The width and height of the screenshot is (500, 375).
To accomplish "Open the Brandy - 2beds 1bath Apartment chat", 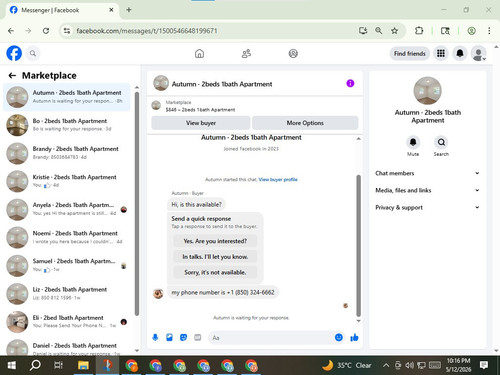I will pos(67,153).
